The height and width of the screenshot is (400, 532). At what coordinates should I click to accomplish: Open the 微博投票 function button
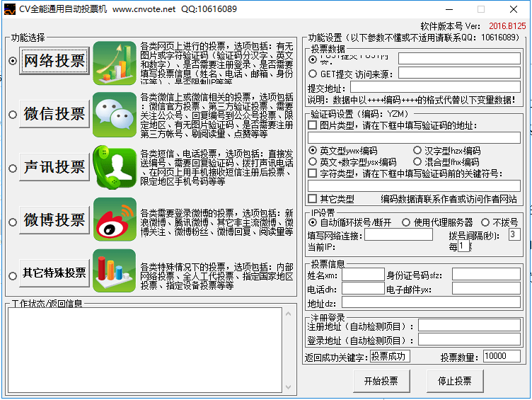(x=54, y=219)
